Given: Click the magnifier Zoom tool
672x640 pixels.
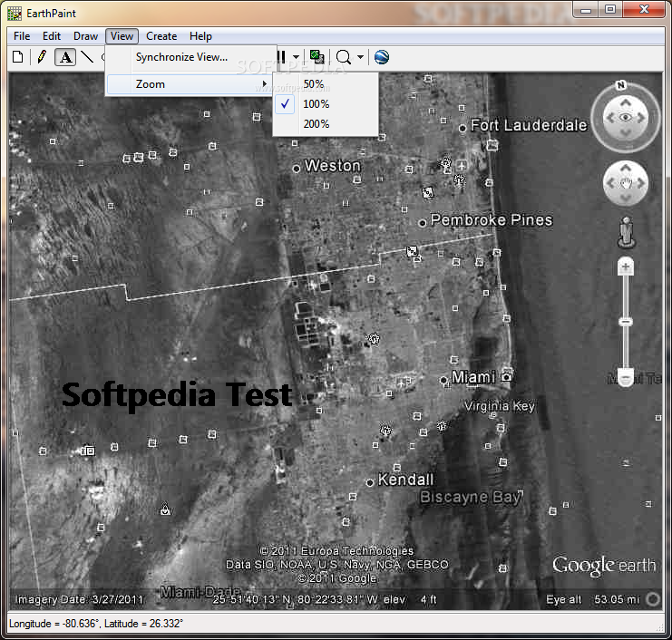Looking at the screenshot, I should pos(344,57).
